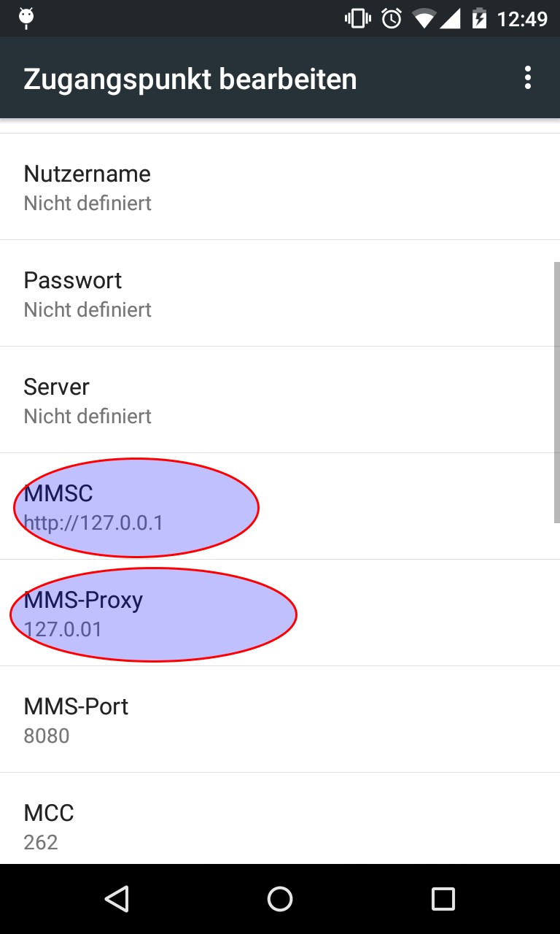This screenshot has width=560, height=934.
Task: Open recent apps with square button
Action: [443, 899]
